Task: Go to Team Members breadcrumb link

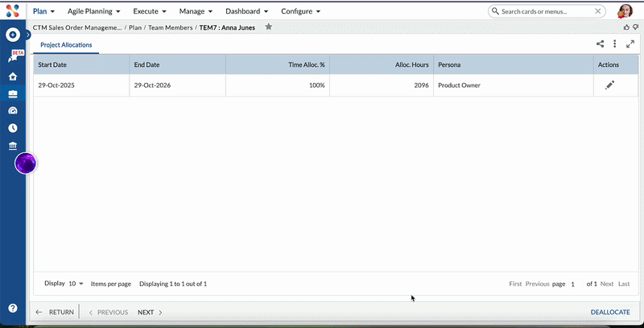Action: click(x=170, y=27)
